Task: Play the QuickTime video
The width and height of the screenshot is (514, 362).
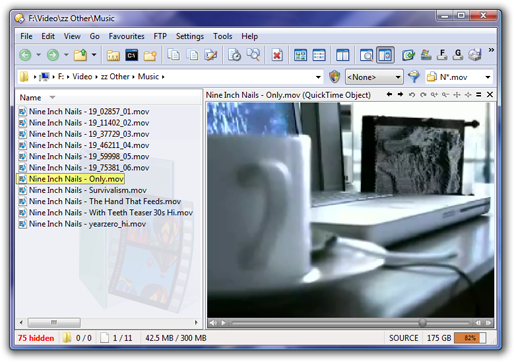Action: (223, 323)
